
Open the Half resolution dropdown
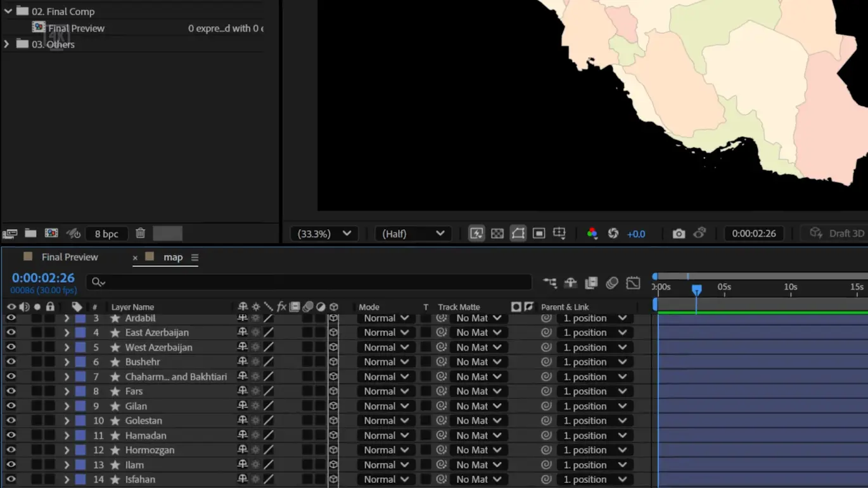pos(413,234)
